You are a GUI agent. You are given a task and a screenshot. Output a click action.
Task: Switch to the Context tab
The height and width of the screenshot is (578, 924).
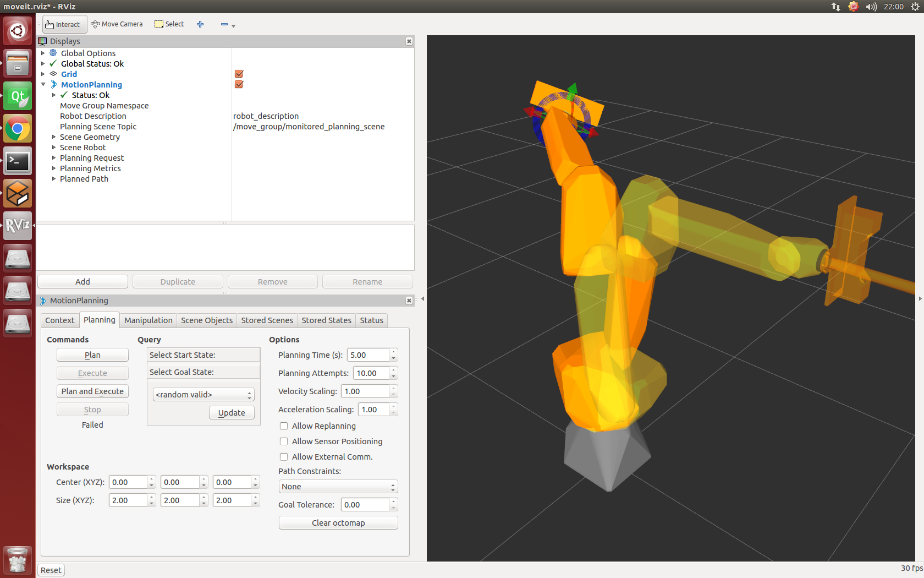pyautogui.click(x=60, y=320)
